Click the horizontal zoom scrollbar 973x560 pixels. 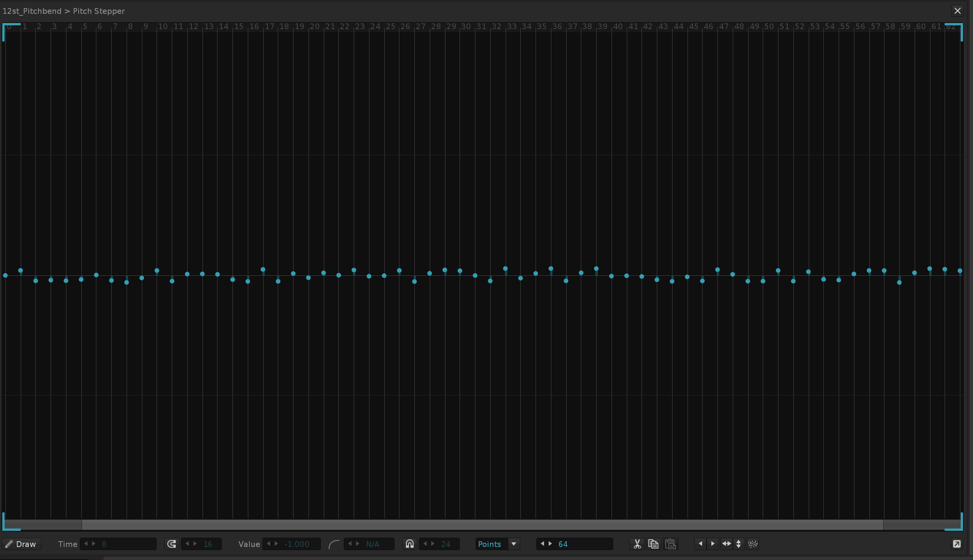click(482, 524)
